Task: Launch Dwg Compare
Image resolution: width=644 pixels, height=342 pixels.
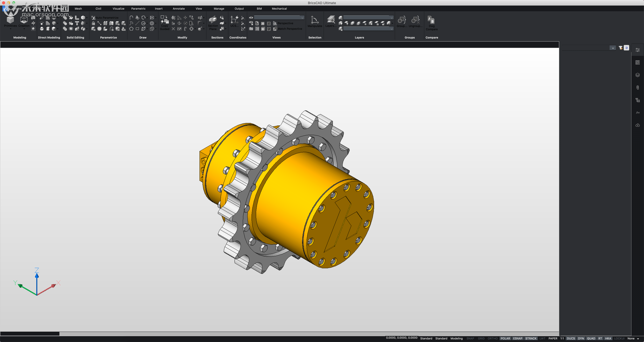Action: point(432,23)
